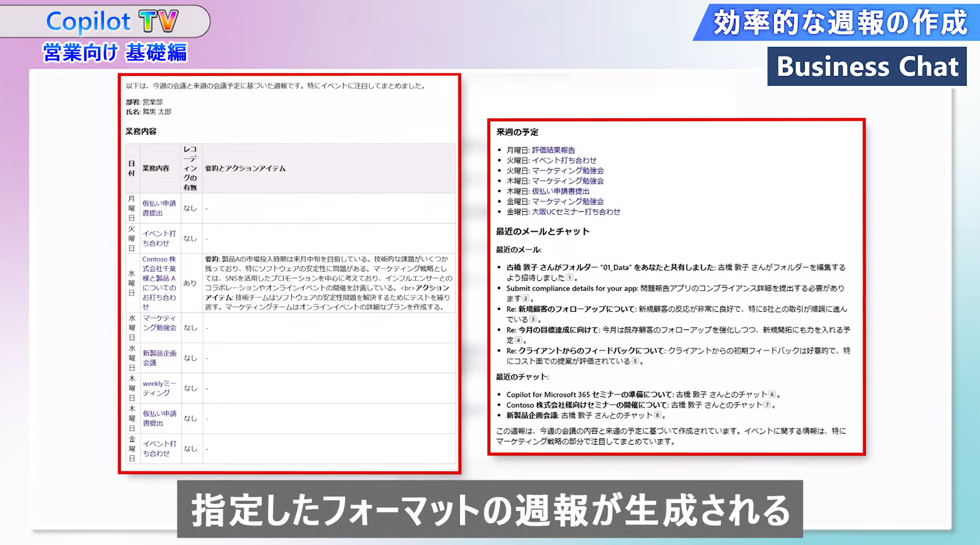Select Contoso 株式会社様向けセミナーの開催について chat title
Screen dimensions: 980x545
point(588,405)
